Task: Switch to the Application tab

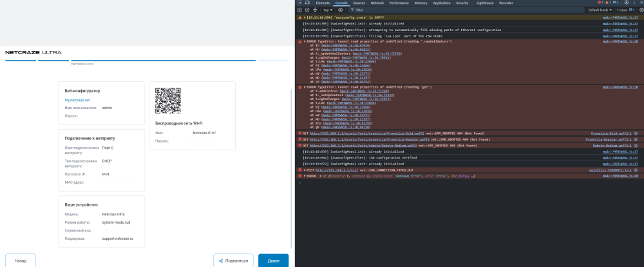Action: pos(442,3)
